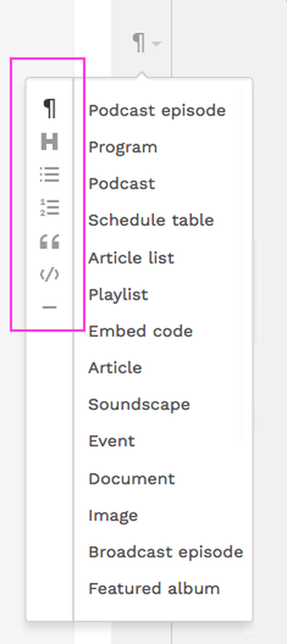Insert a Soundscape item
This screenshot has width=287, height=644.
[x=139, y=404]
